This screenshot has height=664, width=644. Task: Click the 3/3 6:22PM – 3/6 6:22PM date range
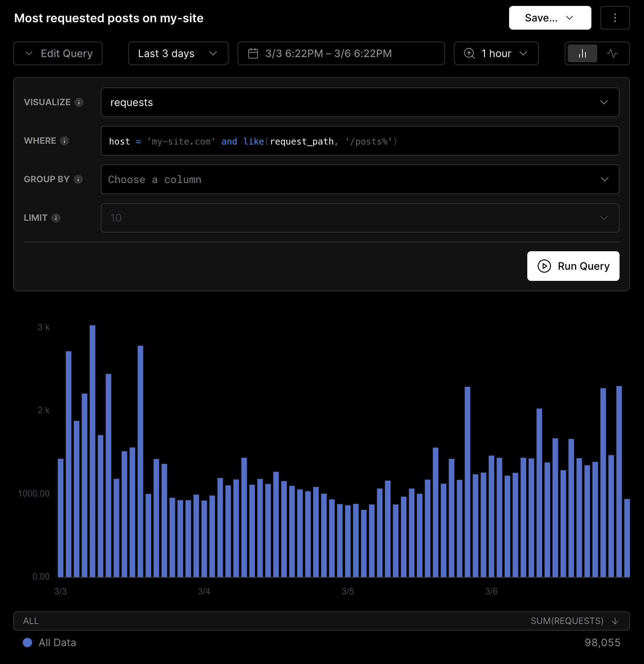[x=328, y=53]
